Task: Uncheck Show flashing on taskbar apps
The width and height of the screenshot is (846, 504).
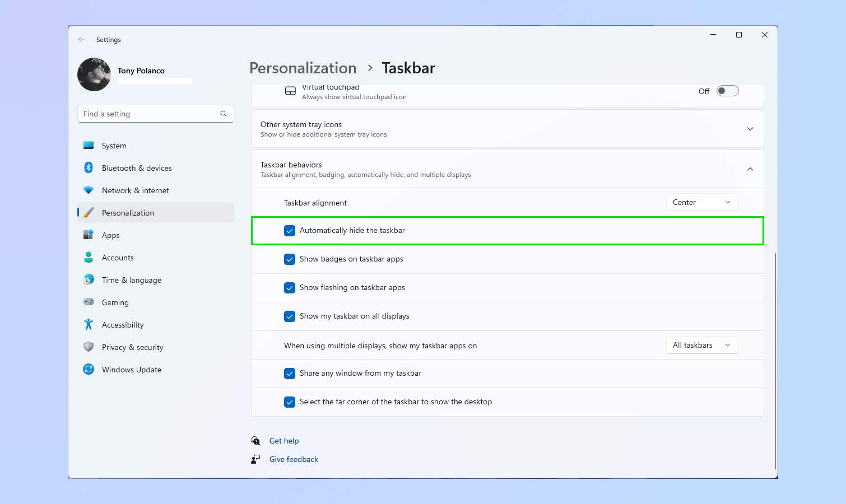Action: pyautogui.click(x=290, y=288)
